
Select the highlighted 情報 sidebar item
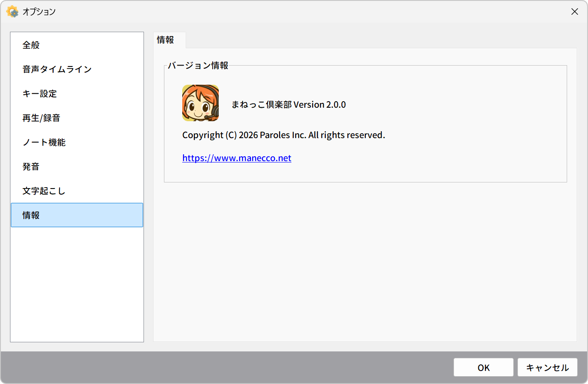[x=77, y=215]
